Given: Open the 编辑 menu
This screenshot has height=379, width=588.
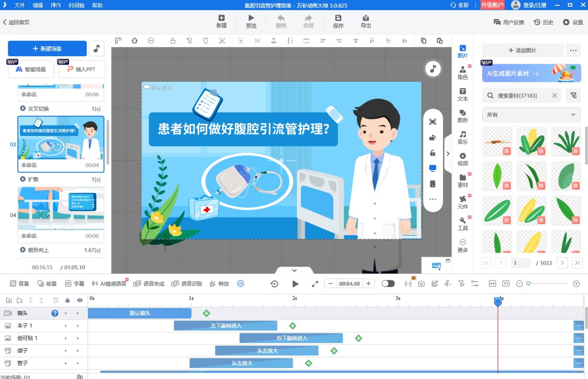Looking at the screenshot, I should click(x=38, y=5).
